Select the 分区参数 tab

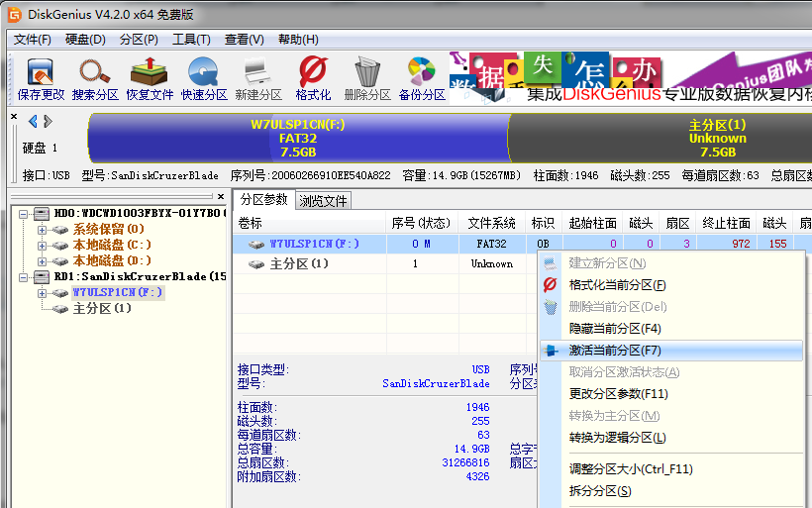pyautogui.click(x=263, y=200)
